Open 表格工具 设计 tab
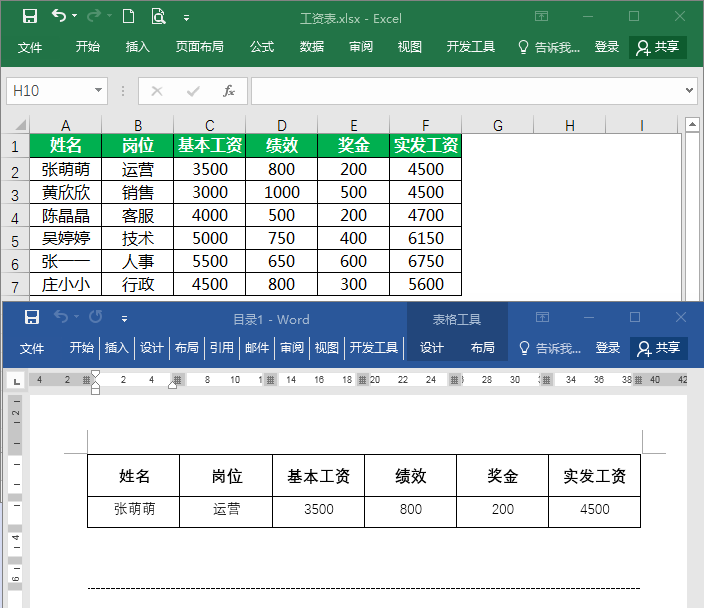Screen dimensions: 704x608 [431, 348]
